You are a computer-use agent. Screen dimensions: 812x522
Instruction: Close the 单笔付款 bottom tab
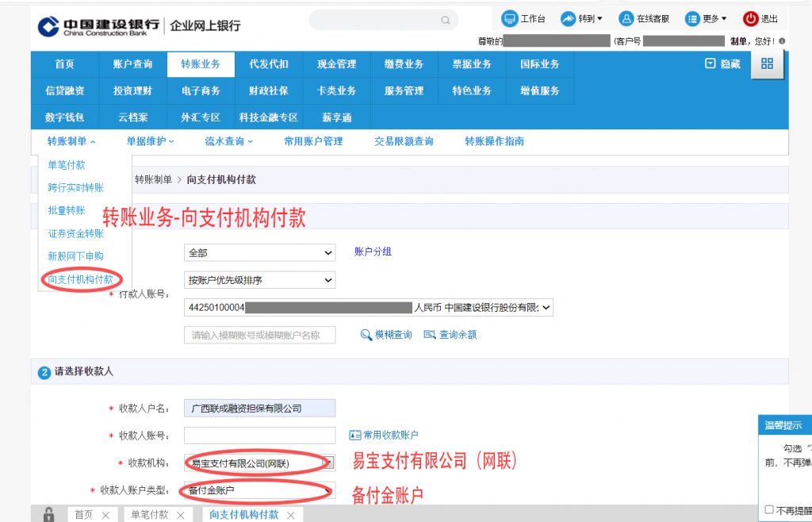point(180,515)
